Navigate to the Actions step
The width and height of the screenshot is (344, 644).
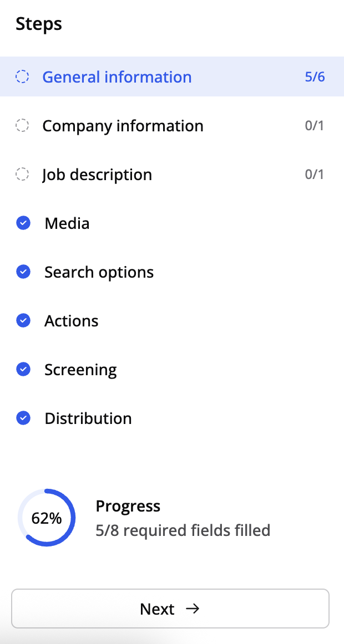point(72,321)
